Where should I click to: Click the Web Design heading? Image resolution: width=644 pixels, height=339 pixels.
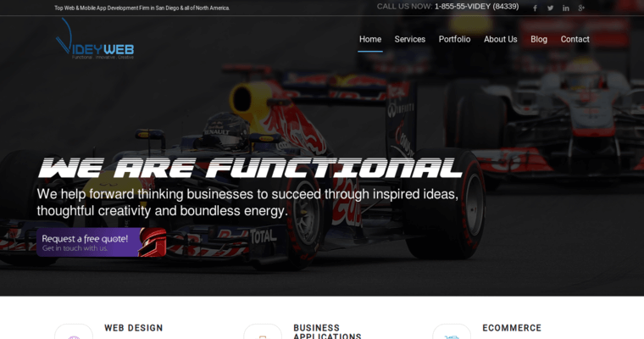134,328
